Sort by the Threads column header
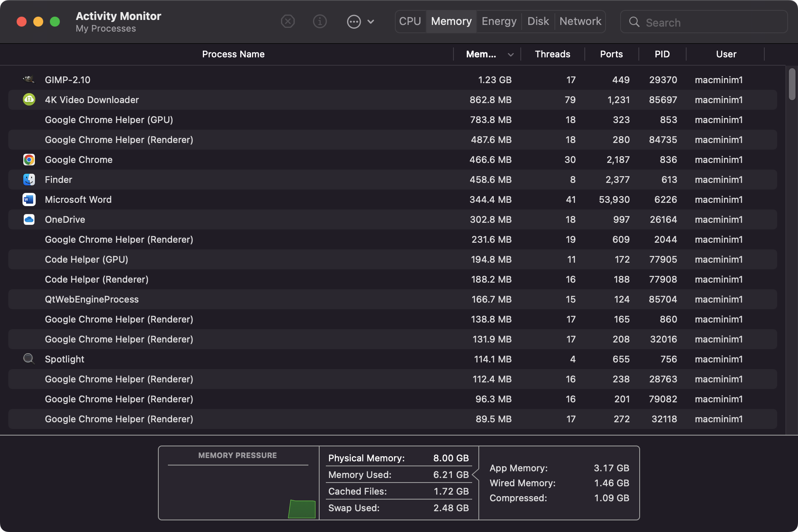Viewport: 798px width, 532px height. [x=552, y=54]
